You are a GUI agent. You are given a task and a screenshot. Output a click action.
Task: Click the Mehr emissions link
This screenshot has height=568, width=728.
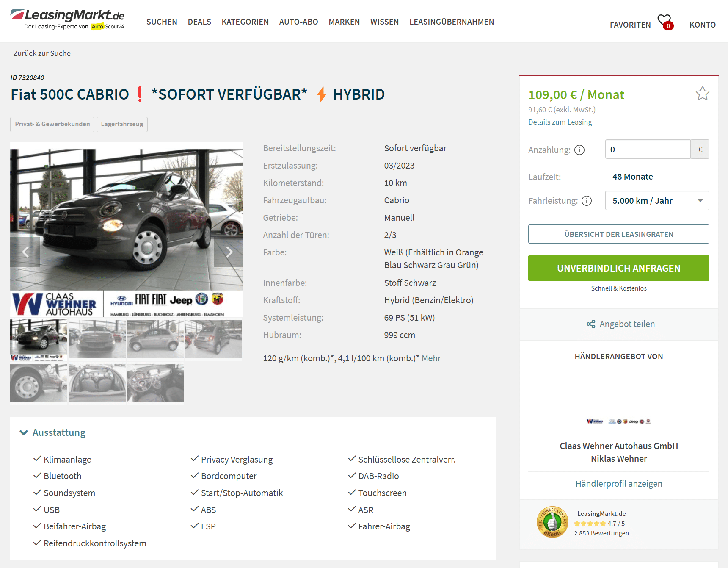click(431, 358)
